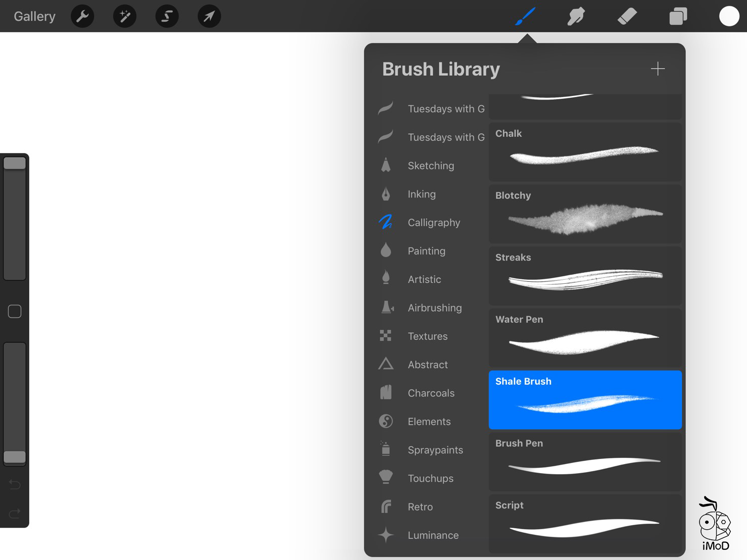The width and height of the screenshot is (747, 560).
Task: Tap the square modify button on sidebar
Action: coord(15,312)
